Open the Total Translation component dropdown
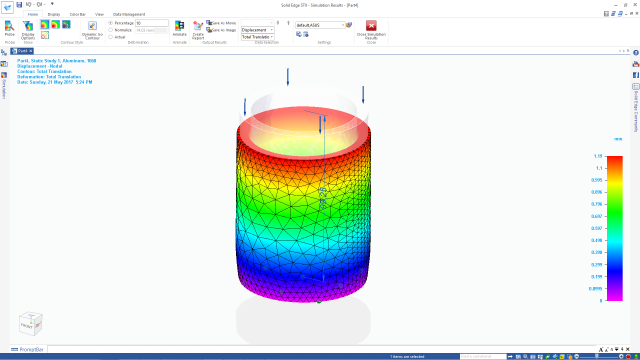Screen dimensions: 640x360 click(257, 37)
